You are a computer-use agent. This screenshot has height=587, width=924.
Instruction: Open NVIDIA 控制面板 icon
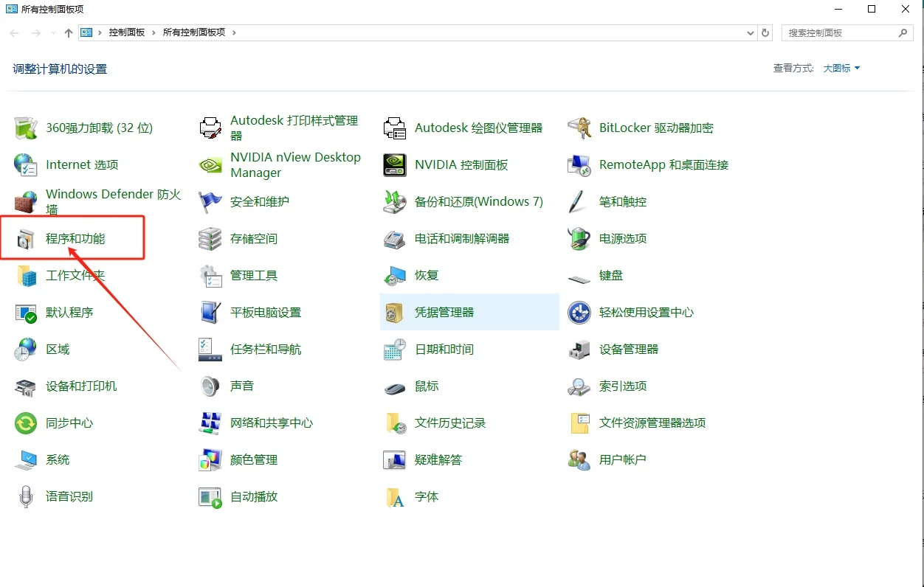point(395,164)
